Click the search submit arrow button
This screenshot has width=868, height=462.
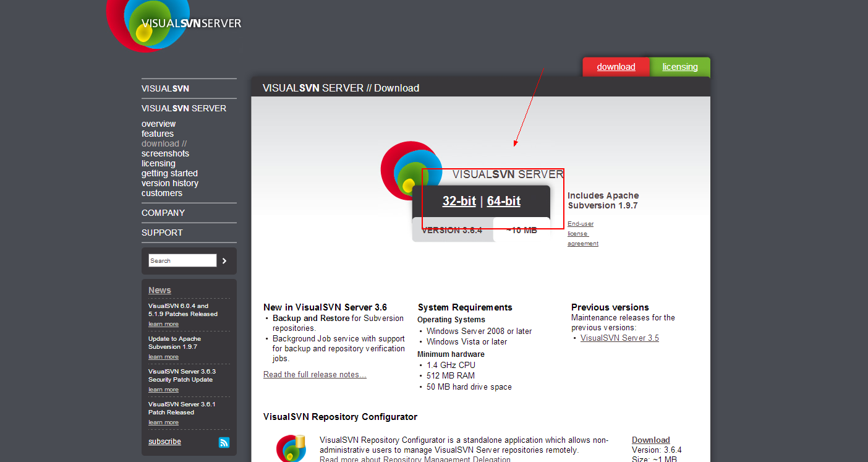coord(224,261)
